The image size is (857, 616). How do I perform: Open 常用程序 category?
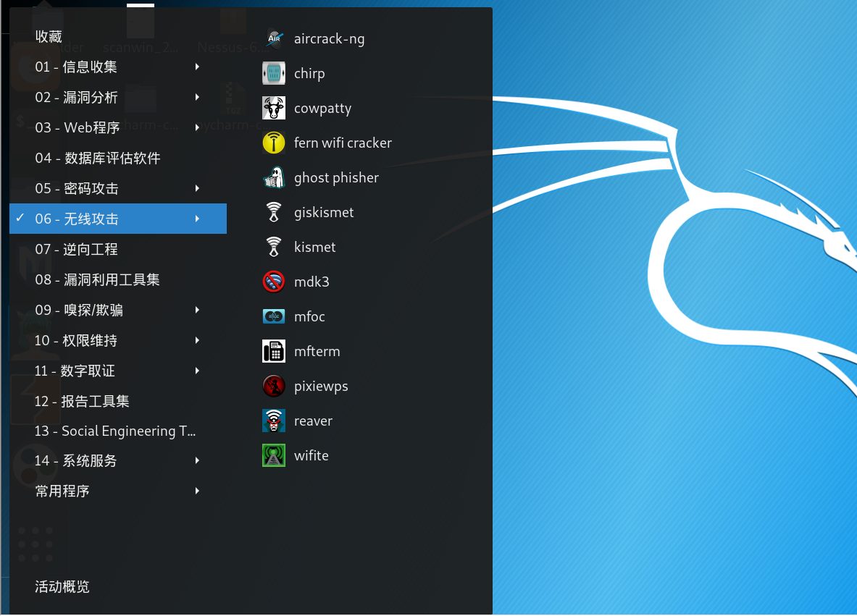point(118,491)
